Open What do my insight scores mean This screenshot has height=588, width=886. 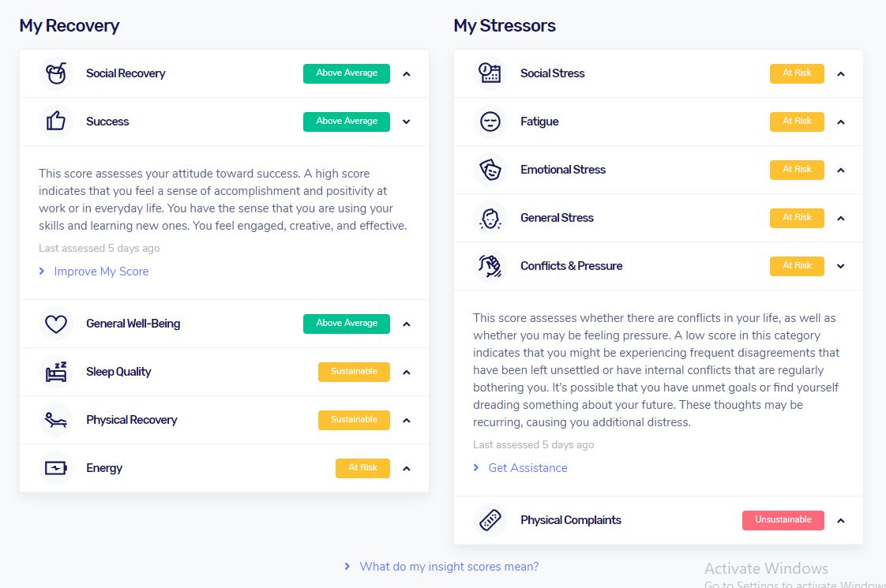449,567
